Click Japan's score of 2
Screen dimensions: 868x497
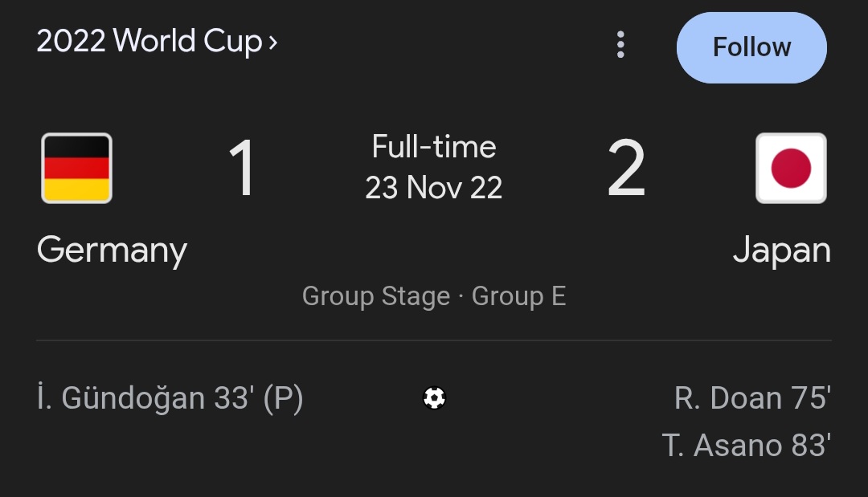[x=626, y=169]
